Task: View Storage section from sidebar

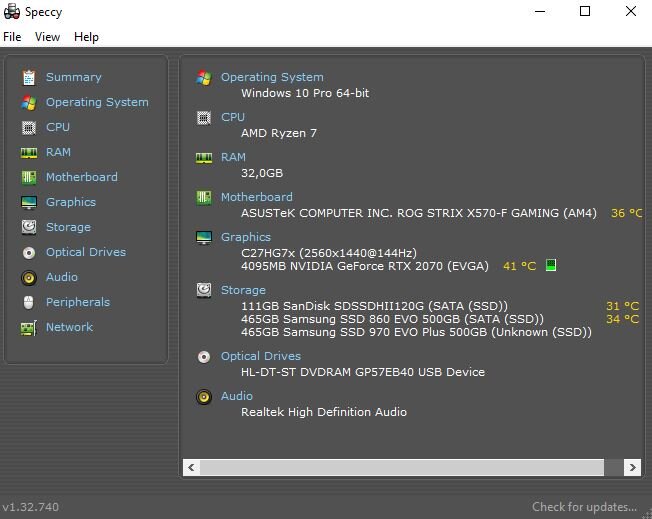Action: pos(68,227)
